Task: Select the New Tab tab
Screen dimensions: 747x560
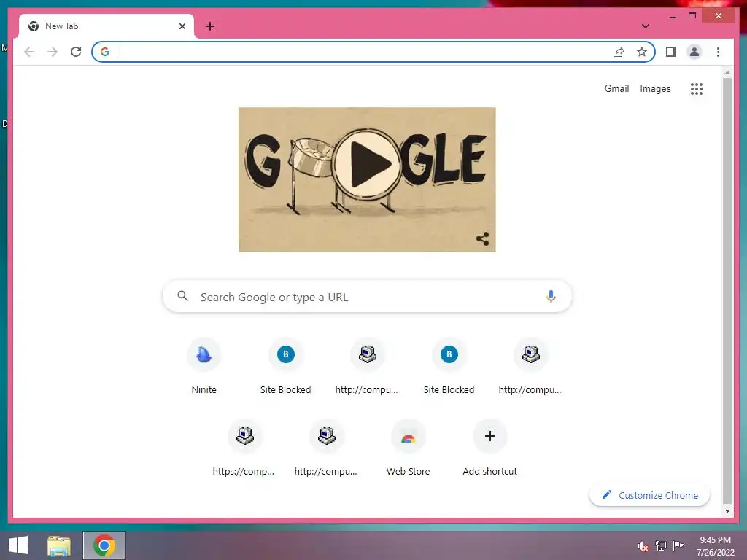Action: (107, 26)
